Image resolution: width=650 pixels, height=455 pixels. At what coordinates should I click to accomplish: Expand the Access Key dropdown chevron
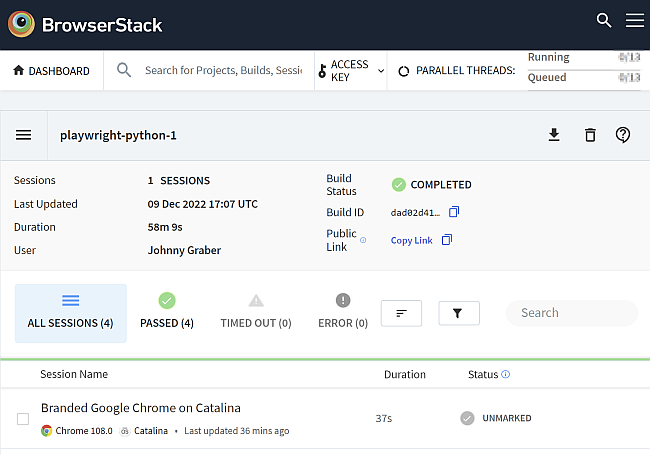pyautogui.click(x=381, y=71)
